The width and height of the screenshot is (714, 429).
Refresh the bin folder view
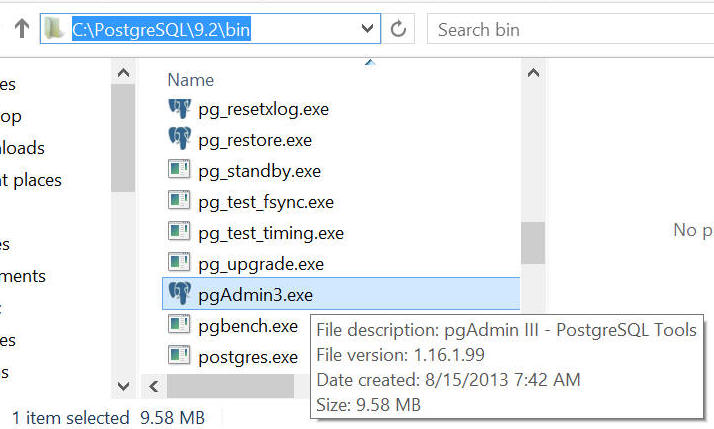click(398, 29)
